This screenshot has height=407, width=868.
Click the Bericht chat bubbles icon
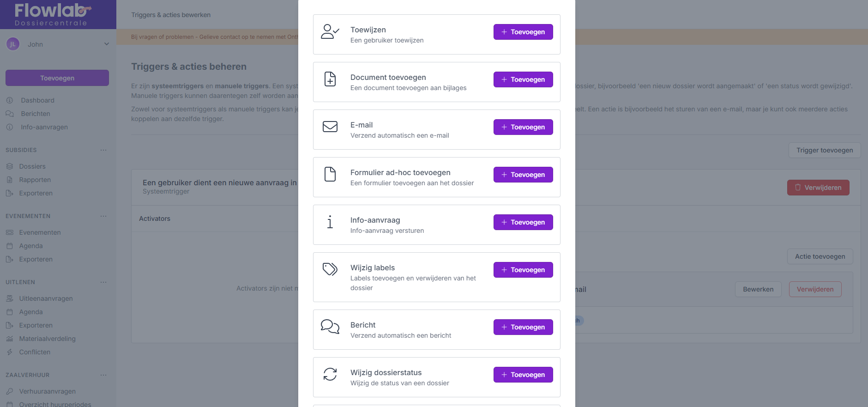[330, 326]
